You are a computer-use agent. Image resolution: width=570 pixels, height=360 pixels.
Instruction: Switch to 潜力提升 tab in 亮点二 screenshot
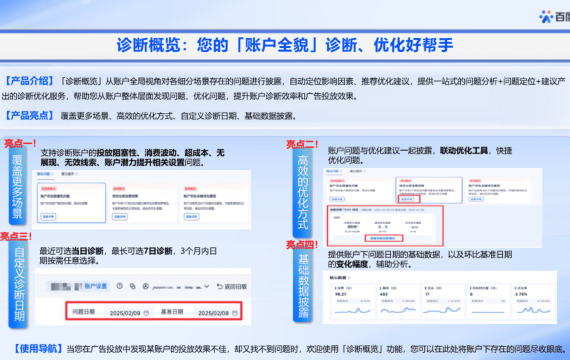[x=357, y=171]
